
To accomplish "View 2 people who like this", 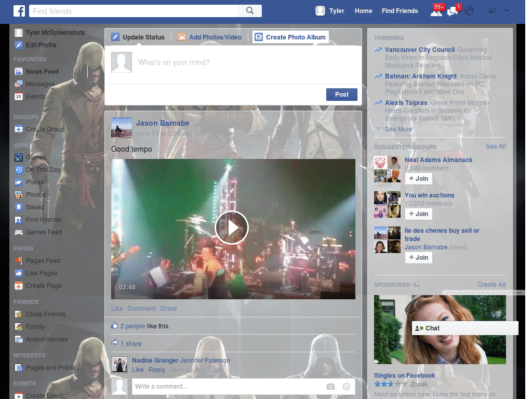I will point(132,326).
